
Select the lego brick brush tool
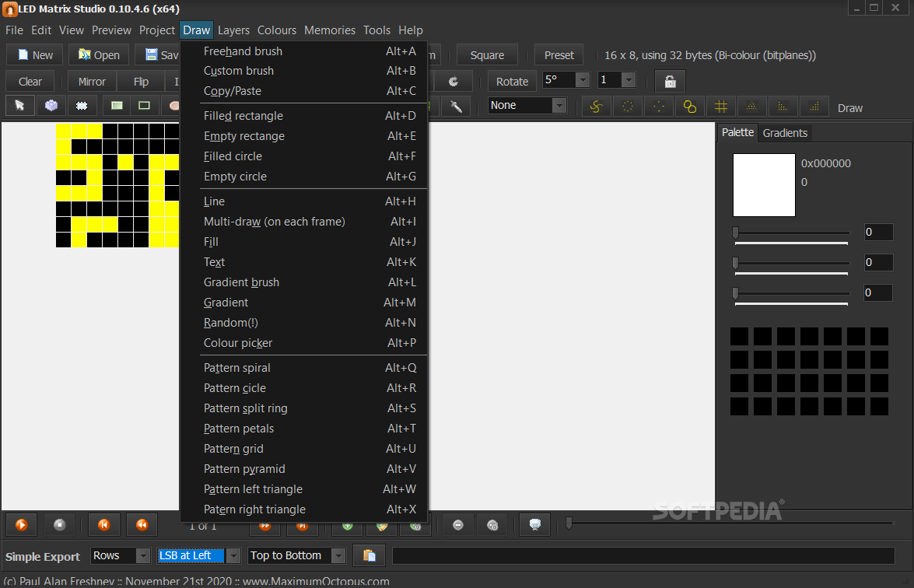tap(51, 106)
